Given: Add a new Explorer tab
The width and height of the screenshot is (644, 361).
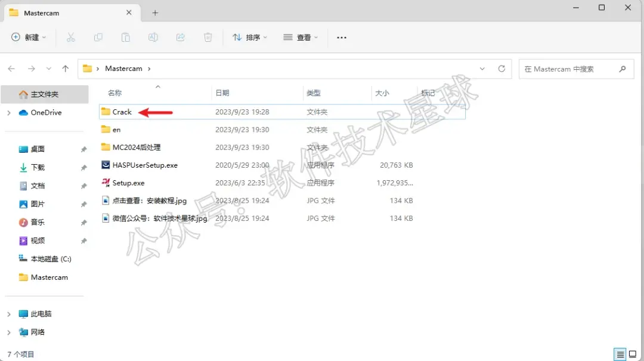Looking at the screenshot, I should (x=155, y=13).
